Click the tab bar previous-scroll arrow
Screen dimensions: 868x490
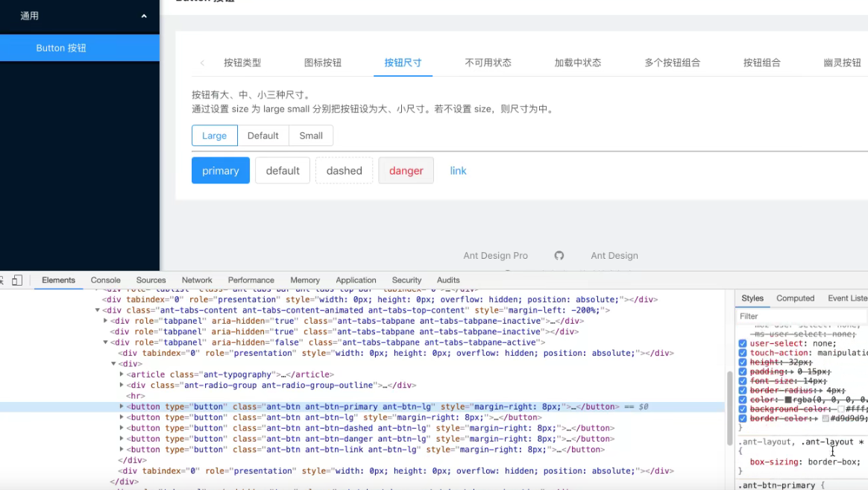[202, 63]
